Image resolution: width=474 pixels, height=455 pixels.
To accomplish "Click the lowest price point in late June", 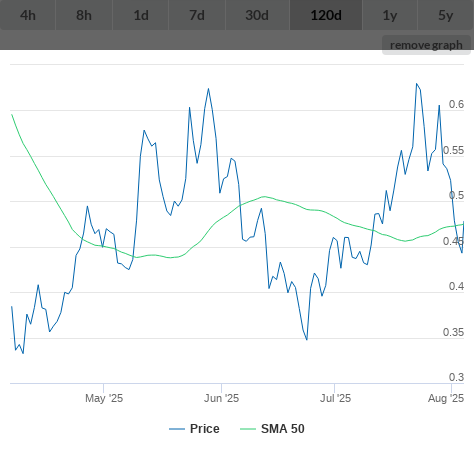I will click(x=307, y=339).
